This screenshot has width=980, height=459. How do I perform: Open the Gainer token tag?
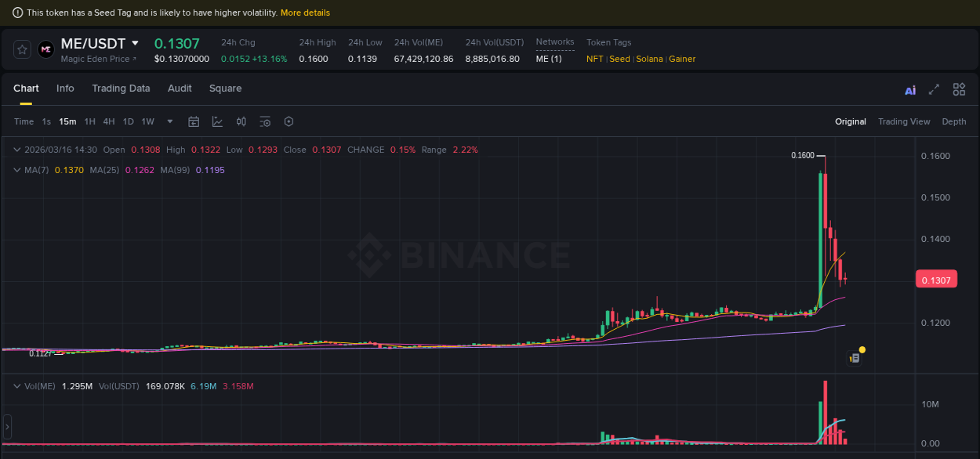[x=681, y=59]
